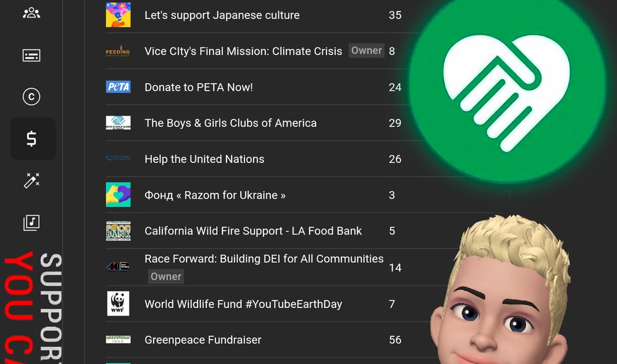Viewport: 617px width, 364px height.
Task: Click the PETA logo thumbnail
Action: (x=118, y=87)
